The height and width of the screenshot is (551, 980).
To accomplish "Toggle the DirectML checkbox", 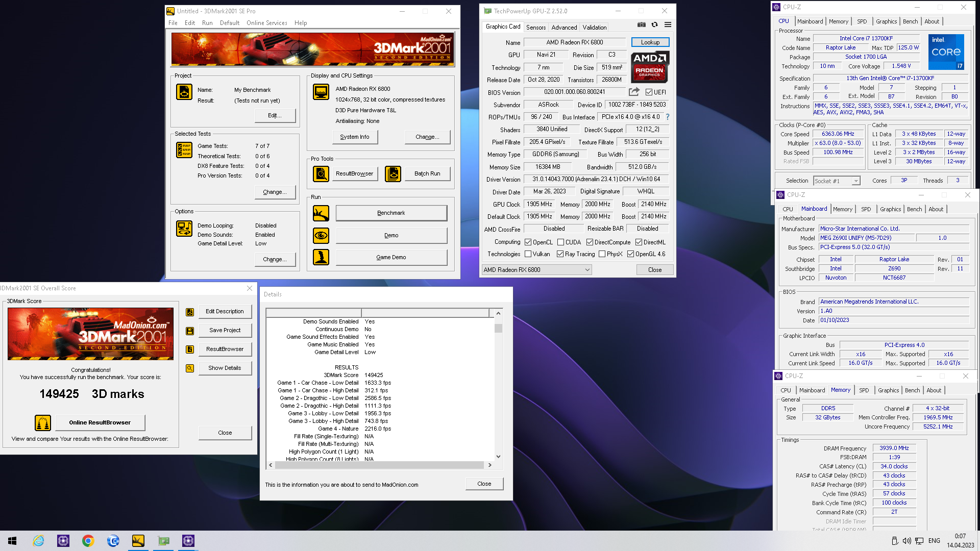I will click(639, 242).
